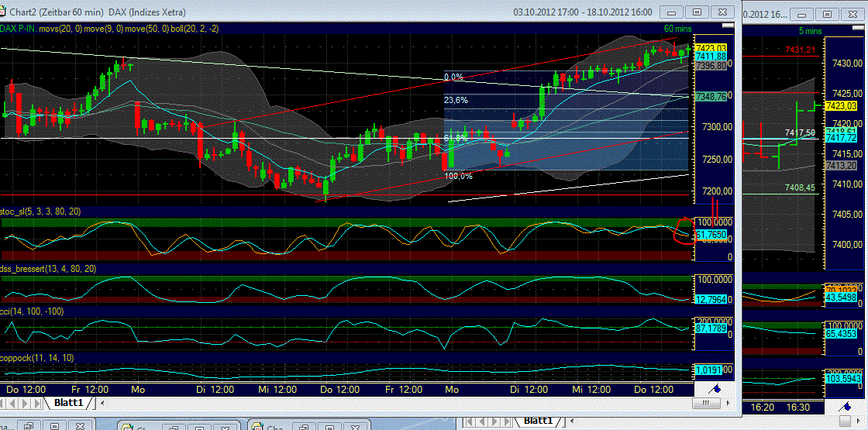Click the blue pin icon in Chart2
This screenshot has width=868, height=430.
click(x=715, y=388)
